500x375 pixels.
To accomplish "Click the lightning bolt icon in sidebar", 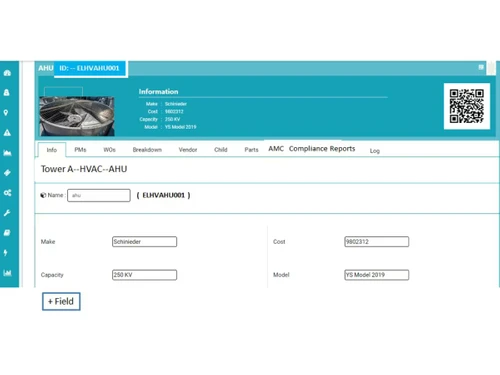I will point(5,253).
